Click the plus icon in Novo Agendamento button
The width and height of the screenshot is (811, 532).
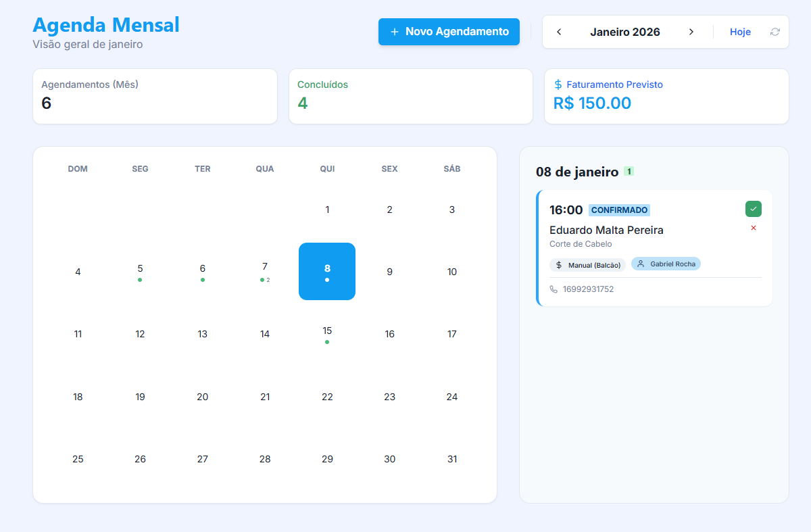click(393, 31)
